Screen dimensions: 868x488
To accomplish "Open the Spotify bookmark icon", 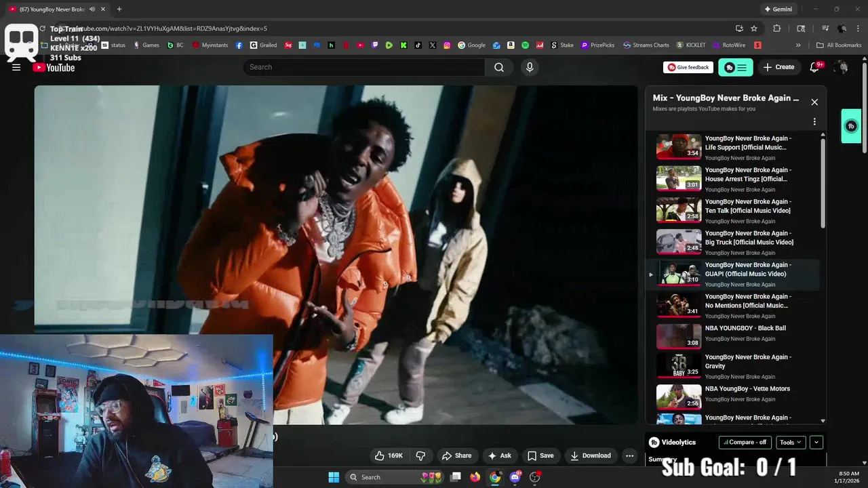I will (525, 45).
